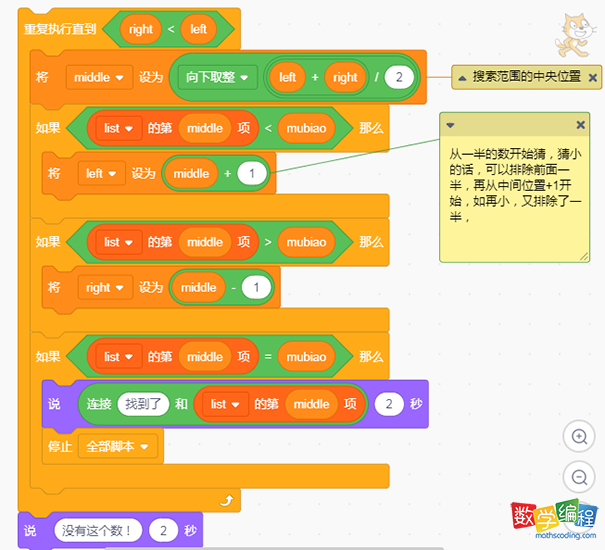This screenshot has width=605, height=550.
Task: Close the large yellow comment note
Action: coord(580,125)
